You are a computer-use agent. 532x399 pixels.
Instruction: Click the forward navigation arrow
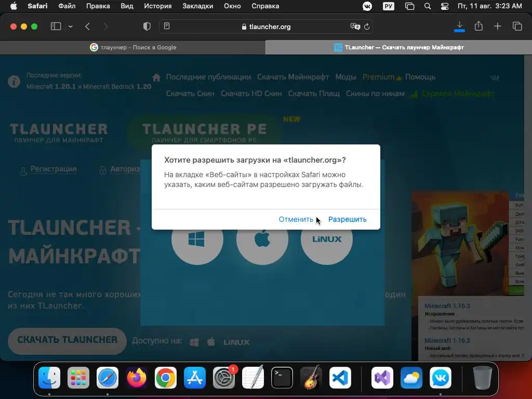(x=106, y=26)
